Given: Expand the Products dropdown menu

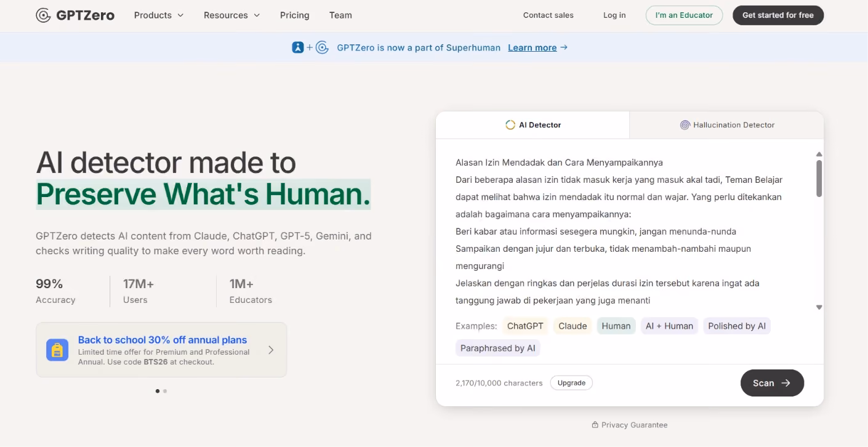Looking at the screenshot, I should coord(159,15).
